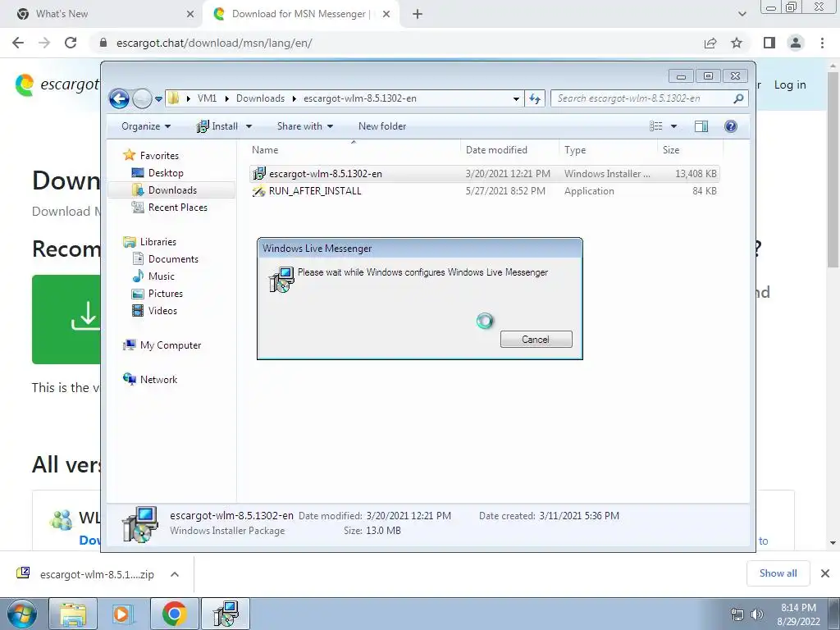Expand download item options chevron
The image size is (840, 630).
pos(174,574)
